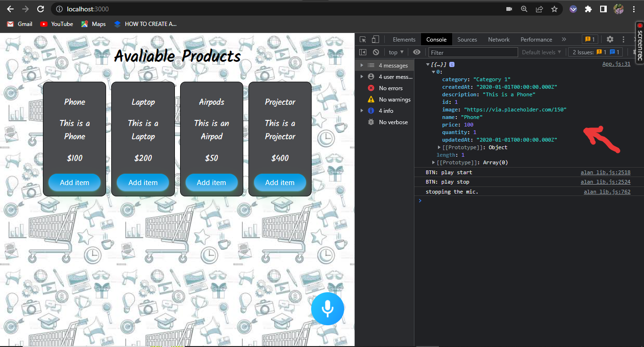Add item for the Phone product
The width and height of the screenshot is (644, 347).
point(74,182)
